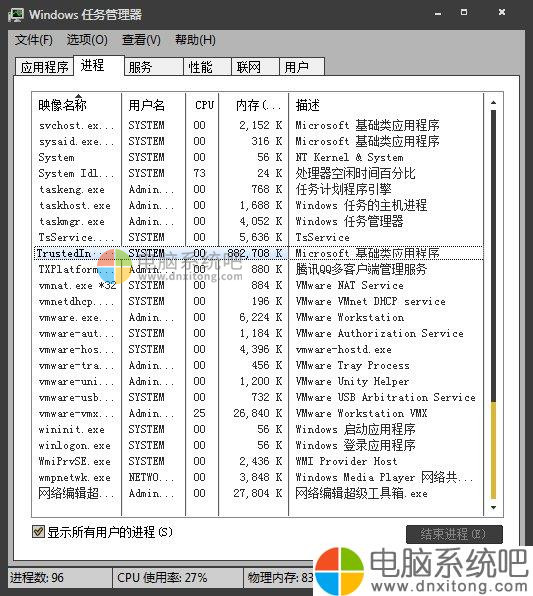
Task: Select the sysaid.exe process row
Action: [x=258, y=141]
